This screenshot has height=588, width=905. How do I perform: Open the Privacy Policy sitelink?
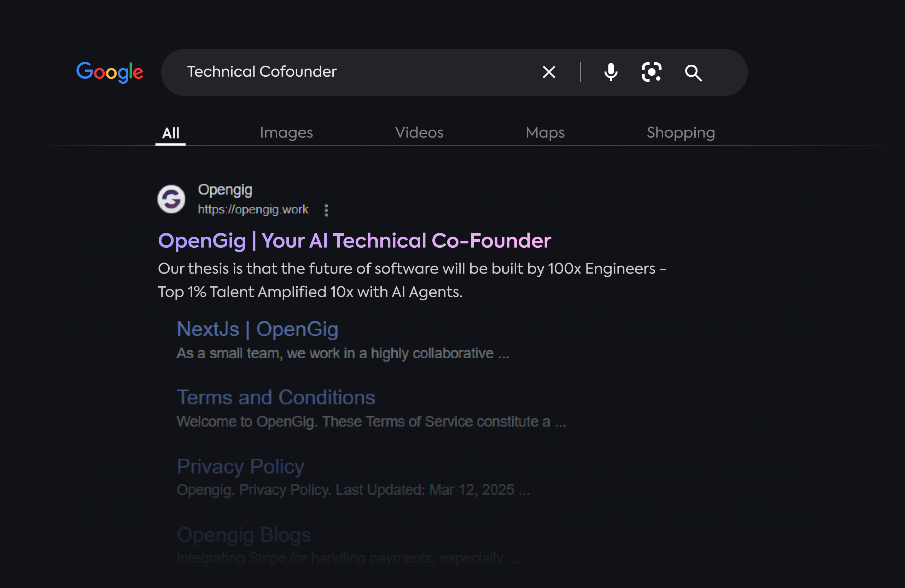point(240,466)
